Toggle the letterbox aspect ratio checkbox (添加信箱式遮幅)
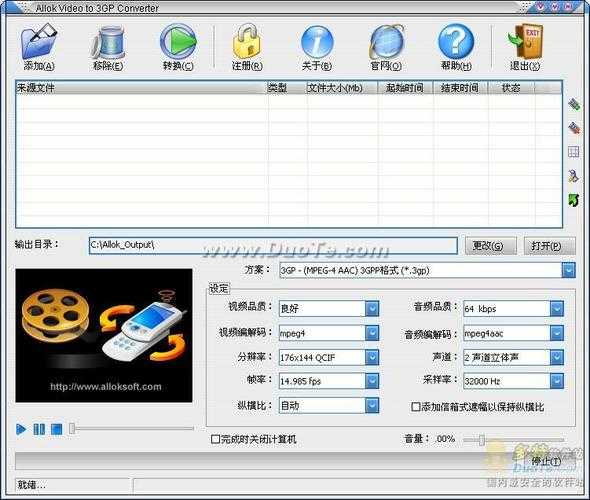Viewport: 590px width, 500px height. pyautogui.click(x=416, y=407)
